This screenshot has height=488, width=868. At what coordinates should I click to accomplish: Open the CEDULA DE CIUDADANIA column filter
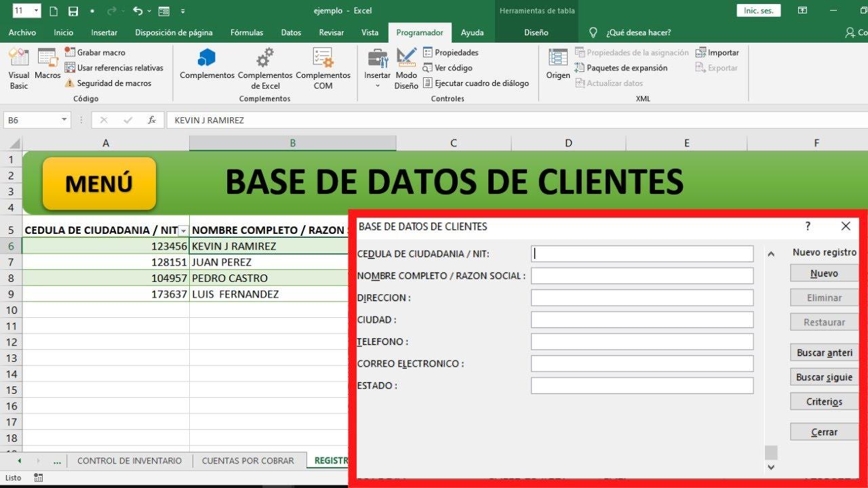tap(182, 230)
